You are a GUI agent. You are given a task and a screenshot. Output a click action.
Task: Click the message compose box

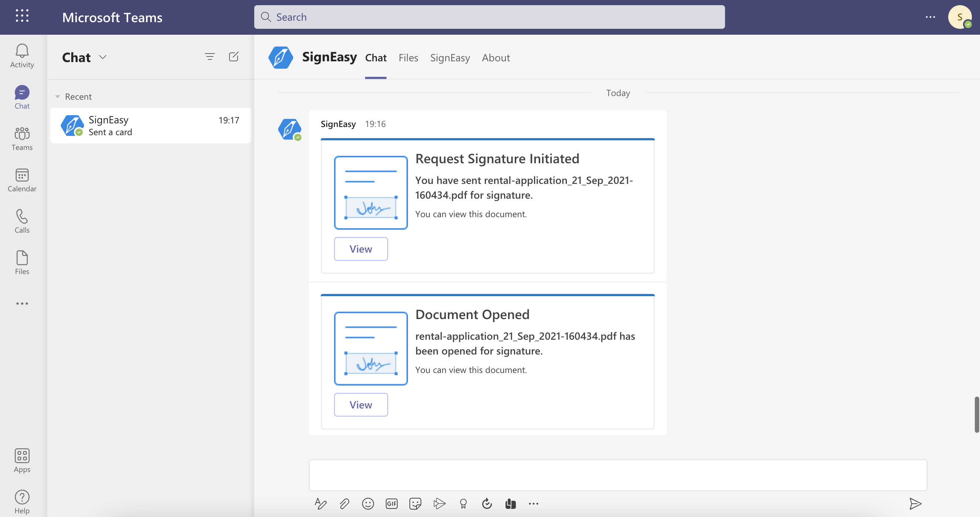click(618, 475)
